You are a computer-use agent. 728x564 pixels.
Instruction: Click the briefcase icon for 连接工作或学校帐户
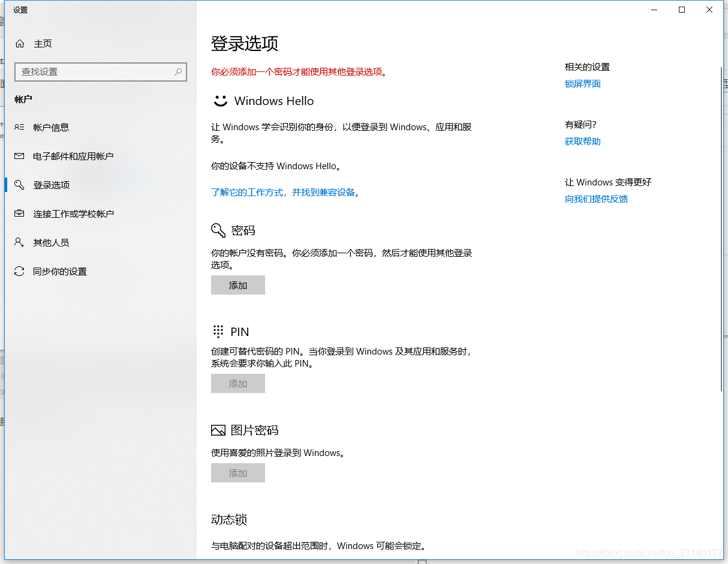[20, 214]
